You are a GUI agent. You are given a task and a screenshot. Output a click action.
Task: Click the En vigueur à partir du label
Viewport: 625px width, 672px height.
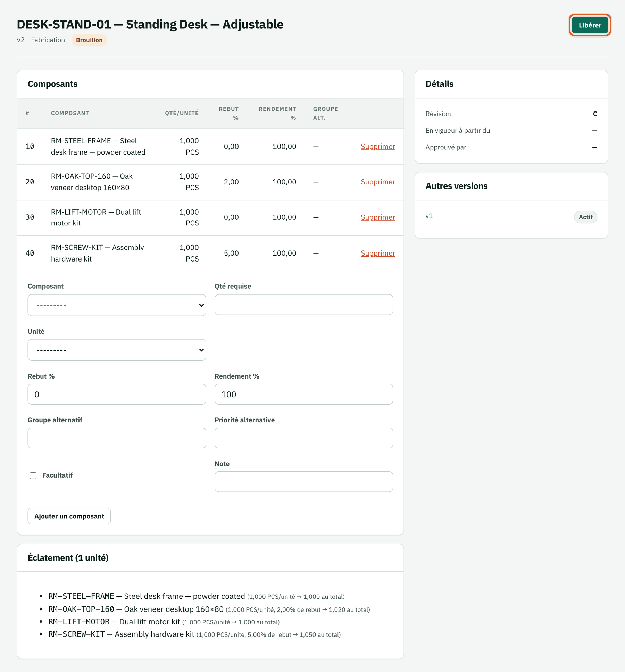coord(458,131)
